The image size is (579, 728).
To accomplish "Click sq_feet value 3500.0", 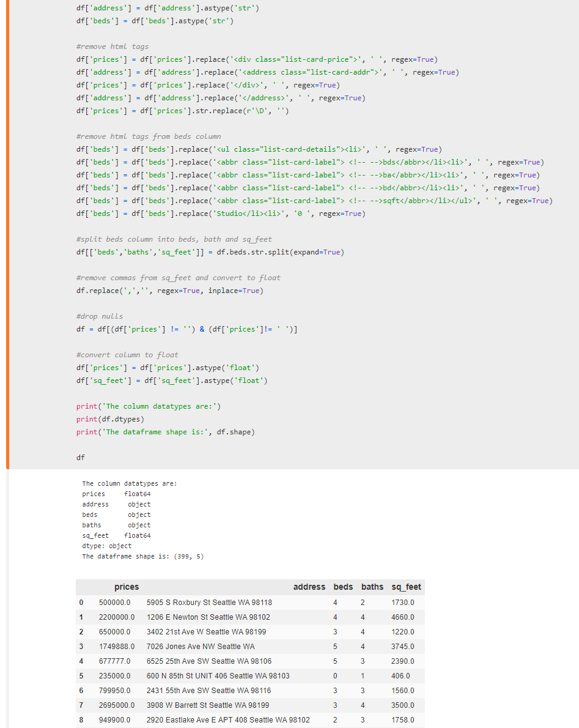I will tap(403, 705).
